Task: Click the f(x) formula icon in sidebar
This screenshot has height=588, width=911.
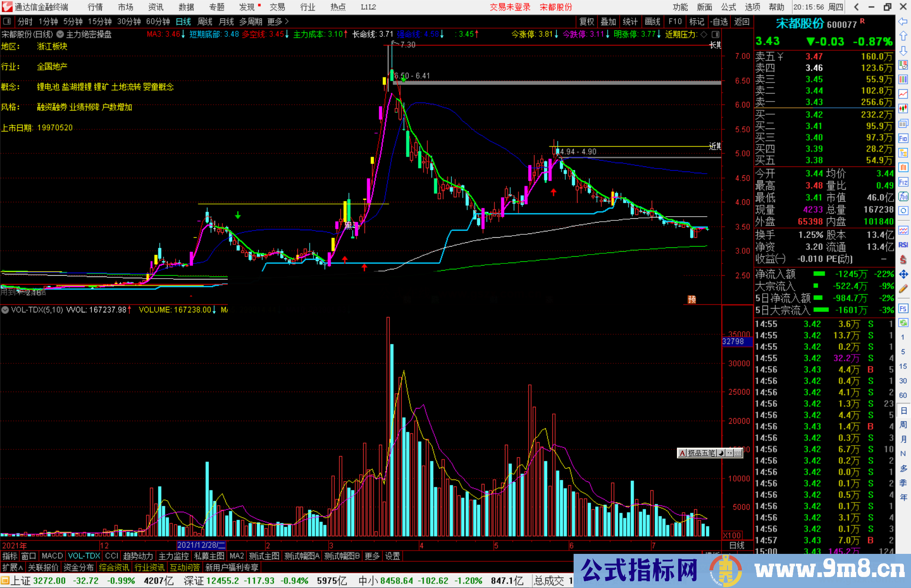Action: pos(903,196)
